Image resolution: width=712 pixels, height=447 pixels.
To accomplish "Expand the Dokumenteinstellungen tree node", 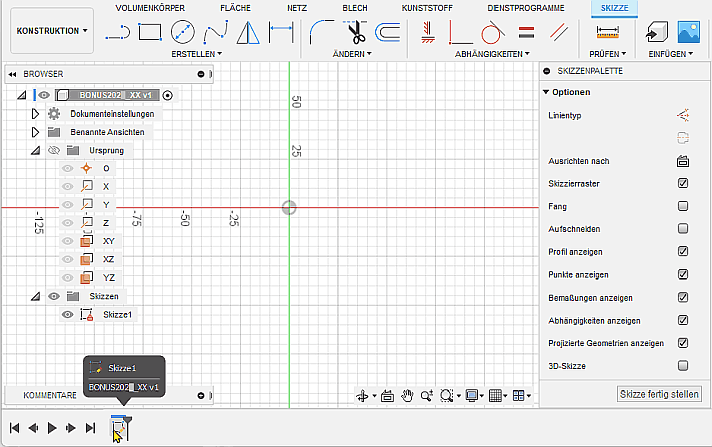I will (x=35, y=114).
